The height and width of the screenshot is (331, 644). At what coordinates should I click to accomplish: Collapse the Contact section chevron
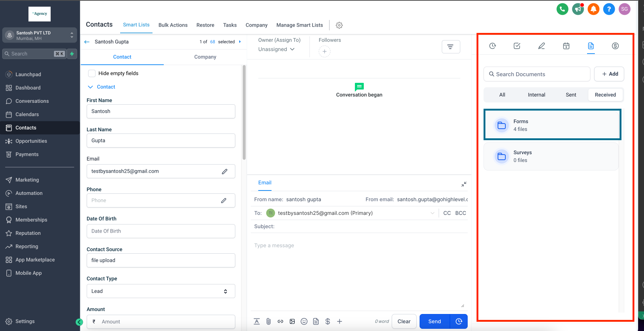pos(90,87)
